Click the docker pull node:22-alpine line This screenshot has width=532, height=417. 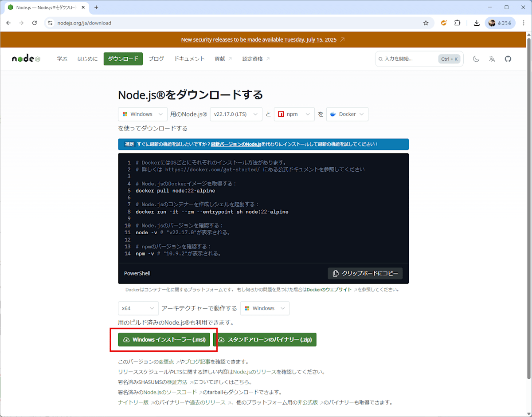click(175, 191)
